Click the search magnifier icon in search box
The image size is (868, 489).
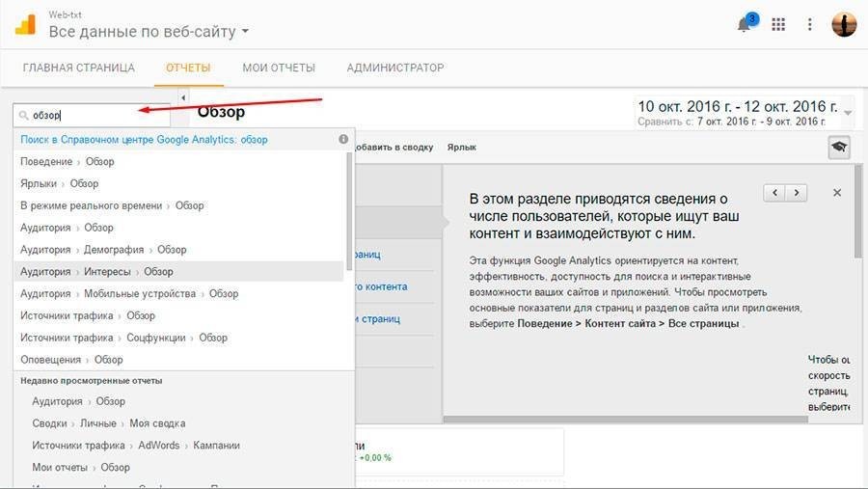(x=23, y=115)
